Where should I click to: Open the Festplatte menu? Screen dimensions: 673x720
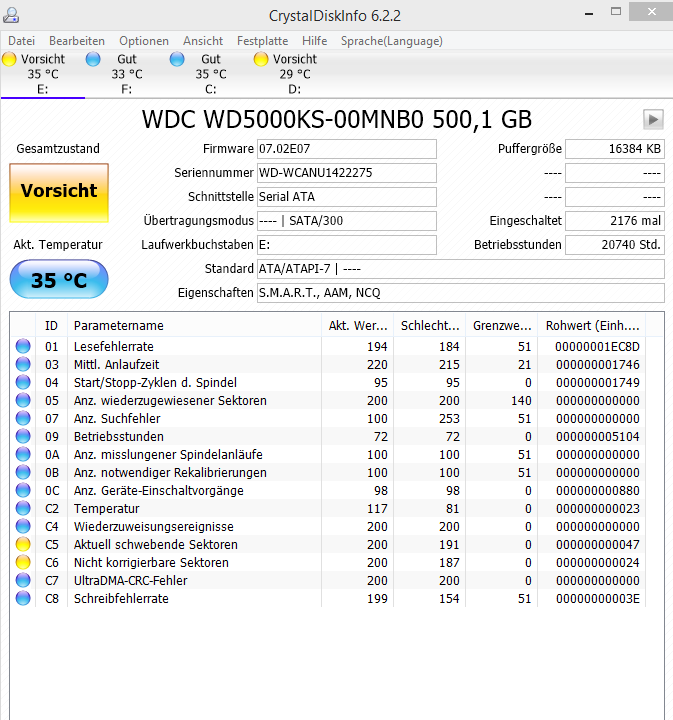[263, 41]
